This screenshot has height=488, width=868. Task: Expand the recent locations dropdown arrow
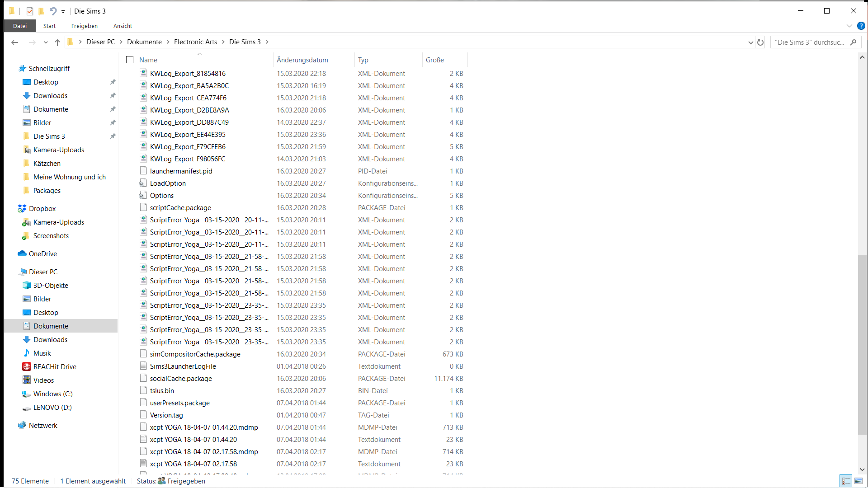tap(46, 42)
